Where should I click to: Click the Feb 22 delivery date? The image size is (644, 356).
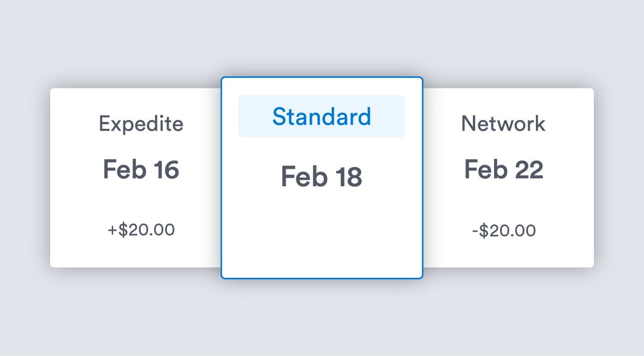point(503,169)
